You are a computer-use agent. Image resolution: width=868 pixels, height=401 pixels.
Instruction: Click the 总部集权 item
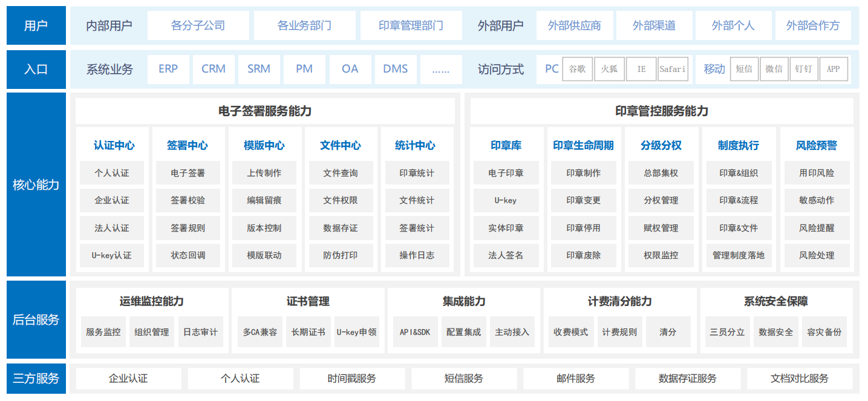[661, 173]
